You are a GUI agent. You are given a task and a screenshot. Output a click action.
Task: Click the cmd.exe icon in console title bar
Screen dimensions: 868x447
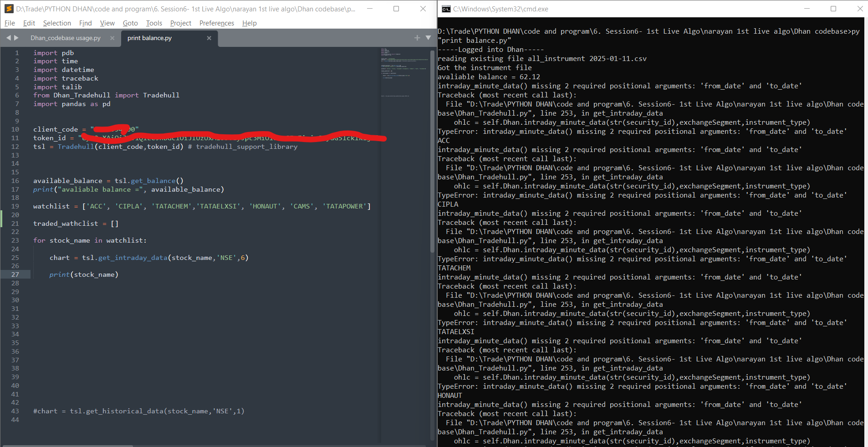tap(446, 9)
